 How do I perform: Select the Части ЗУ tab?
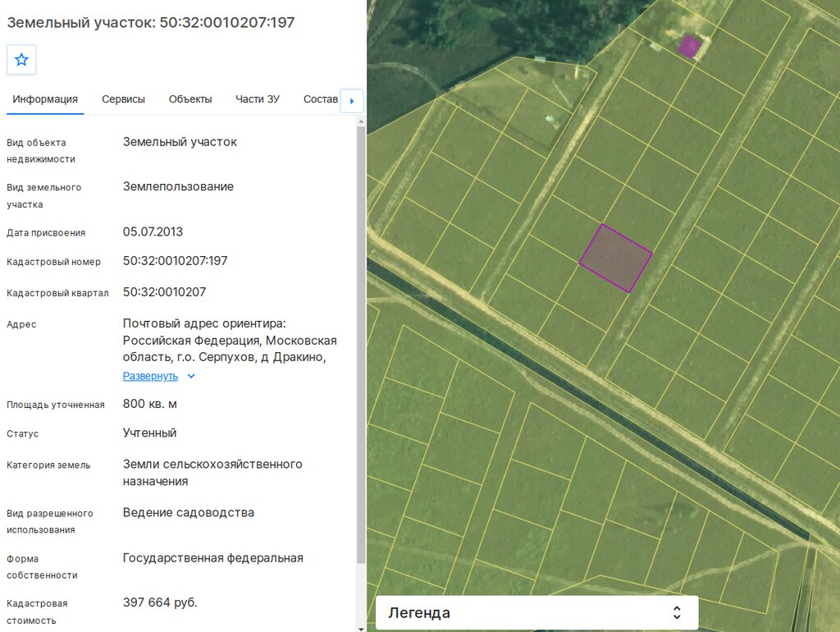258,99
